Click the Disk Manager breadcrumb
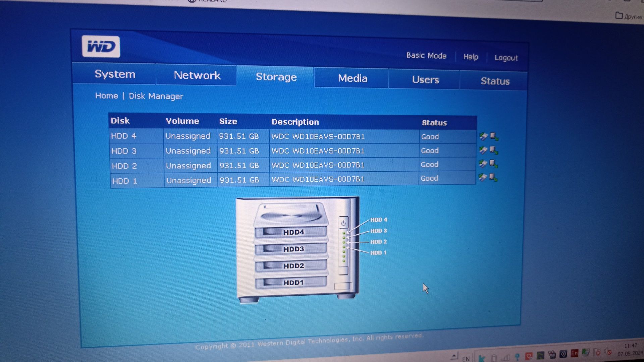Screen dimensions: 644x362 [x=156, y=96]
